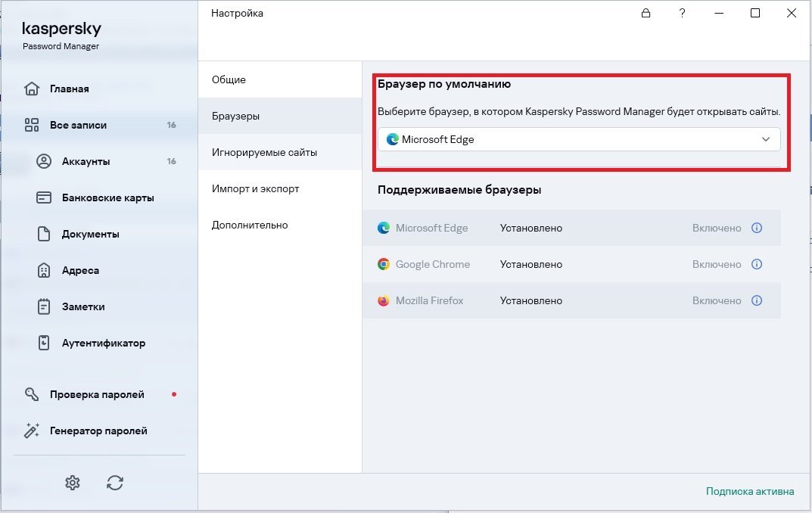
Task: Click info icon for Microsoft Edge row
Action: tap(757, 228)
